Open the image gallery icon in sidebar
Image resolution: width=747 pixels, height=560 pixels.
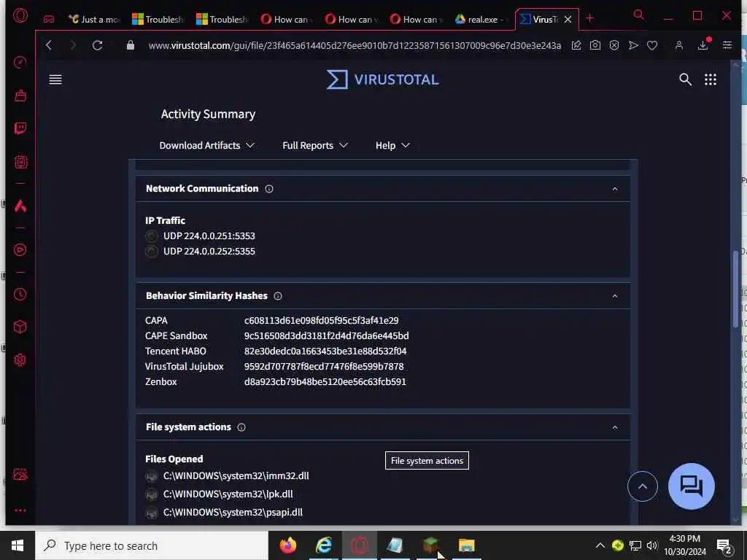20,474
